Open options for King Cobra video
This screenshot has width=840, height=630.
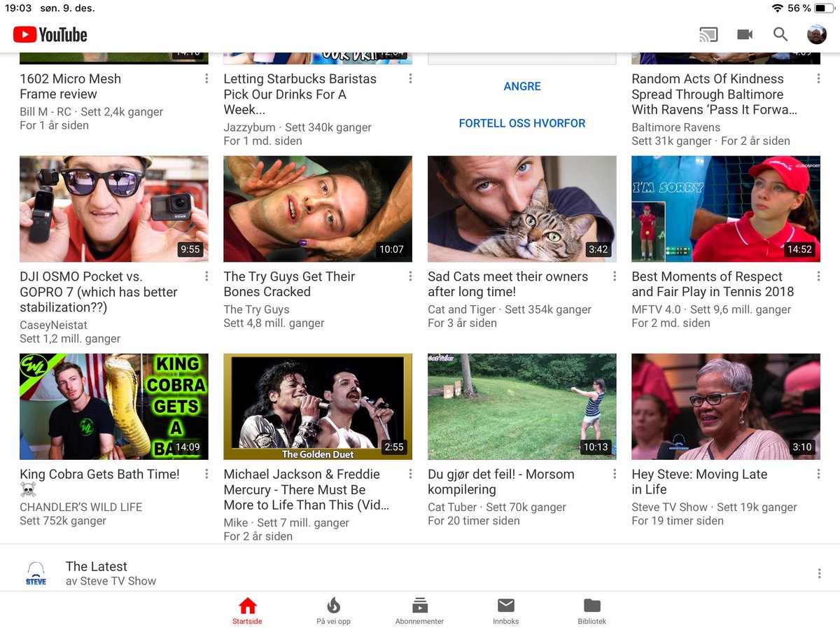tap(206, 474)
